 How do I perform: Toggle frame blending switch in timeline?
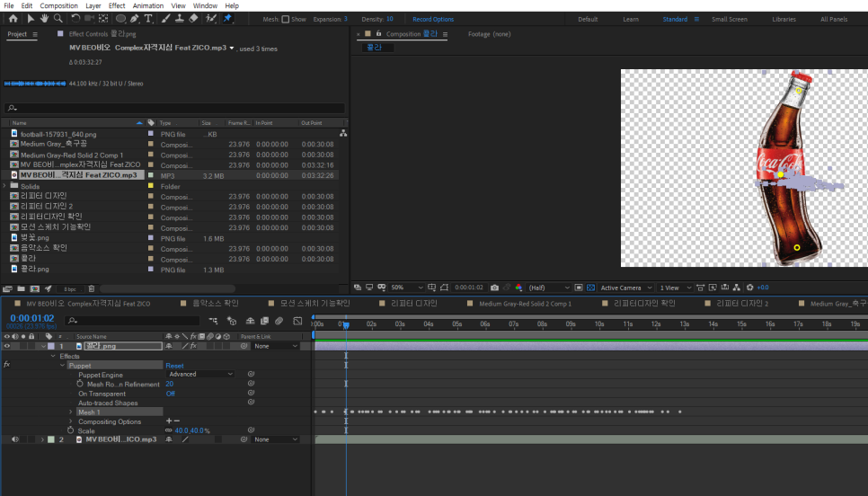pos(264,321)
